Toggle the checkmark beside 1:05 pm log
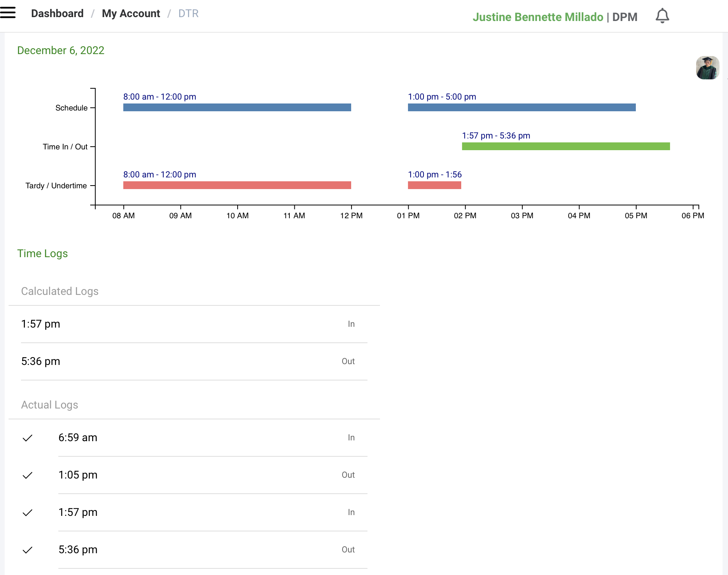This screenshot has height=575, width=728. 28,475
